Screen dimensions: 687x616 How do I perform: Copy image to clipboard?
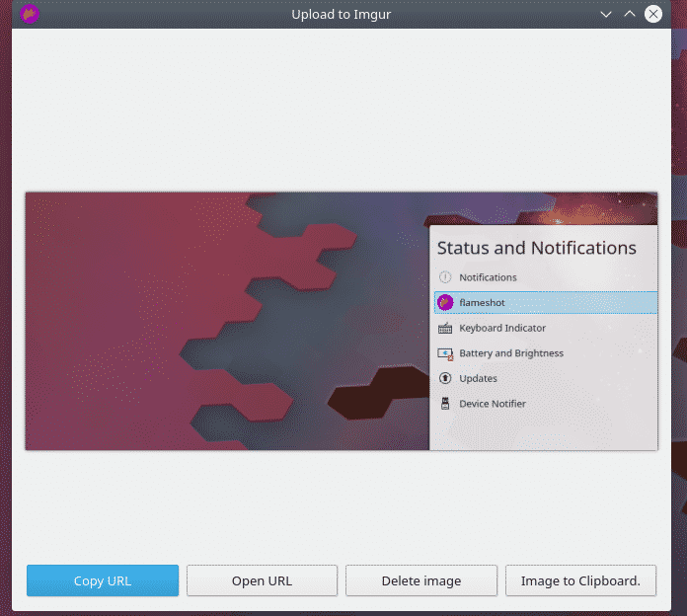[580, 580]
